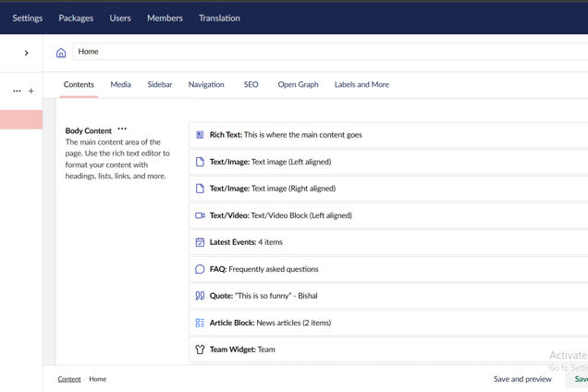
Task: Expand the sidebar with the chevron arrow
Action: pos(26,53)
